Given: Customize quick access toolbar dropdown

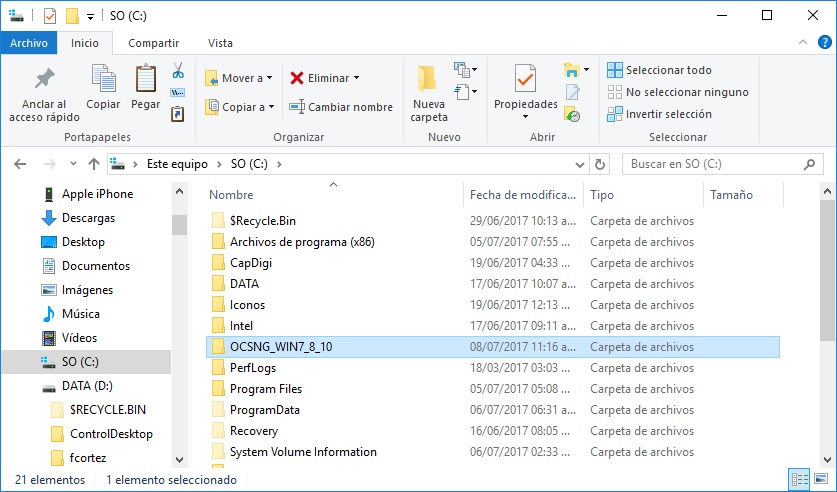Looking at the screenshot, I should [x=90, y=17].
